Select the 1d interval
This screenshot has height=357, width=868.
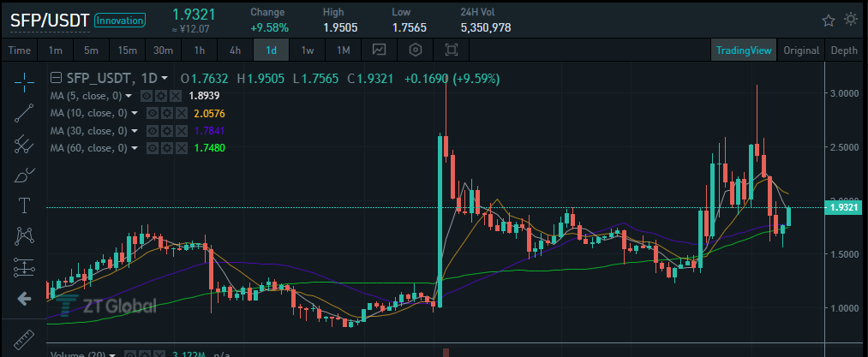pyautogui.click(x=272, y=51)
